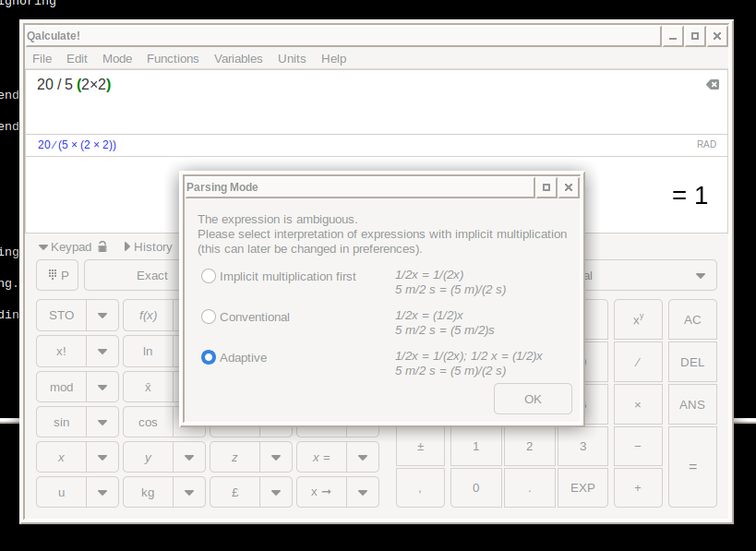Click the comma key on the keypad
This screenshot has height=551, width=756.
[420, 488]
